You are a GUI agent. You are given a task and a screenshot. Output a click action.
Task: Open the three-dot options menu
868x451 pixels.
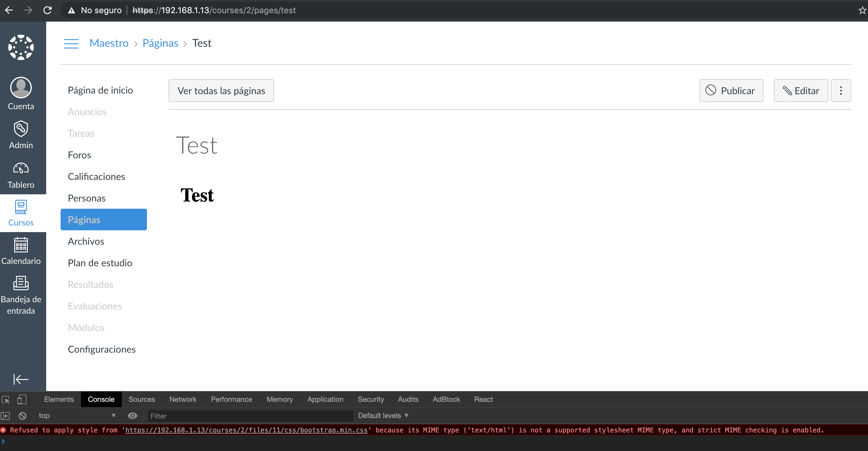(841, 90)
